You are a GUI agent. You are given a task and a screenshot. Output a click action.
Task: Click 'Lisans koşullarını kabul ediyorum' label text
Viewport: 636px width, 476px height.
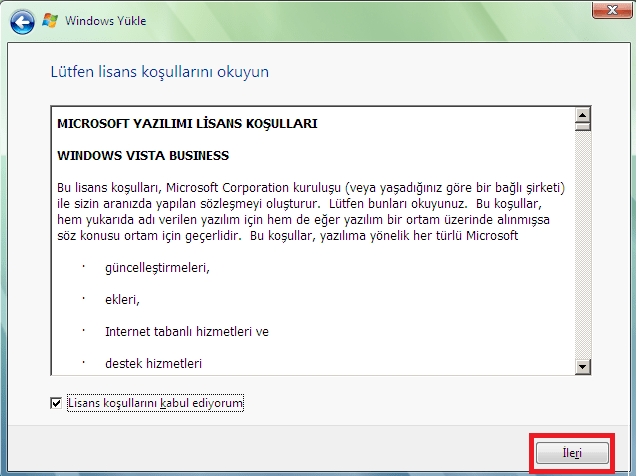155,403
